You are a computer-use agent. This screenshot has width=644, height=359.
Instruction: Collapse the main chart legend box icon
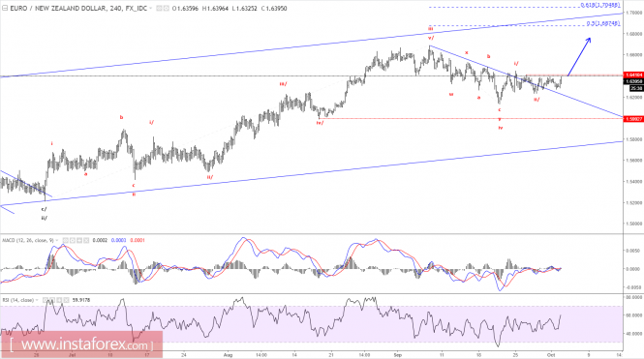point(5,8)
